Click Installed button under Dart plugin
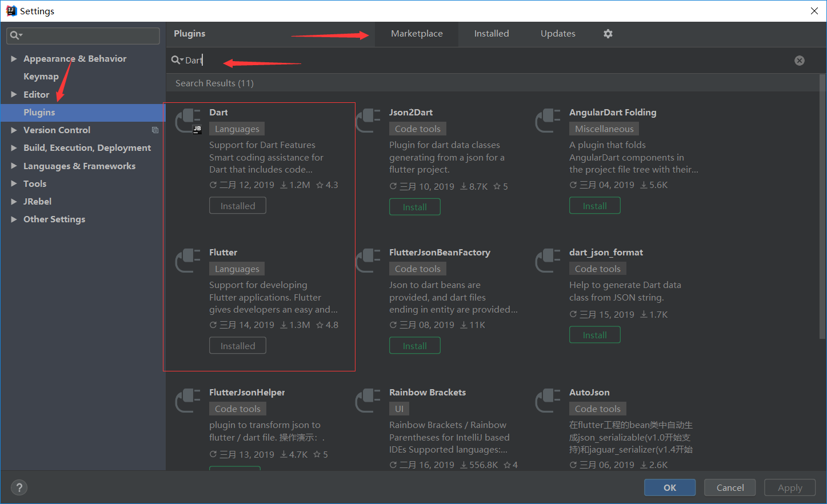The width and height of the screenshot is (827, 504). pos(238,206)
